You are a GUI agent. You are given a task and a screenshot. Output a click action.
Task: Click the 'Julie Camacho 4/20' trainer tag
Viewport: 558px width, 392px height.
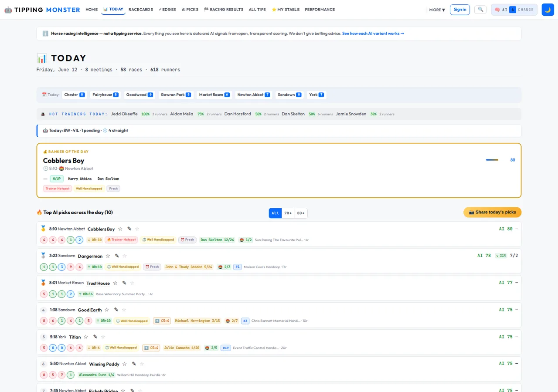[182, 348]
